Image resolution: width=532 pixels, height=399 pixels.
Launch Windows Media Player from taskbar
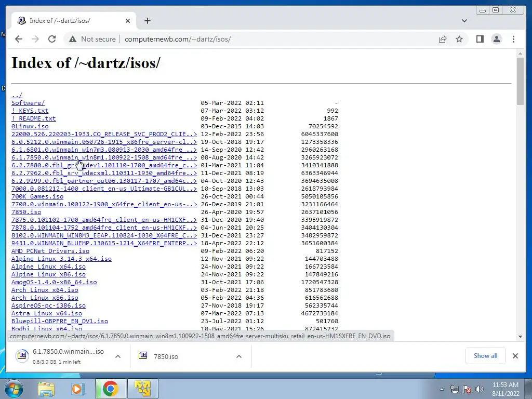pos(78,389)
